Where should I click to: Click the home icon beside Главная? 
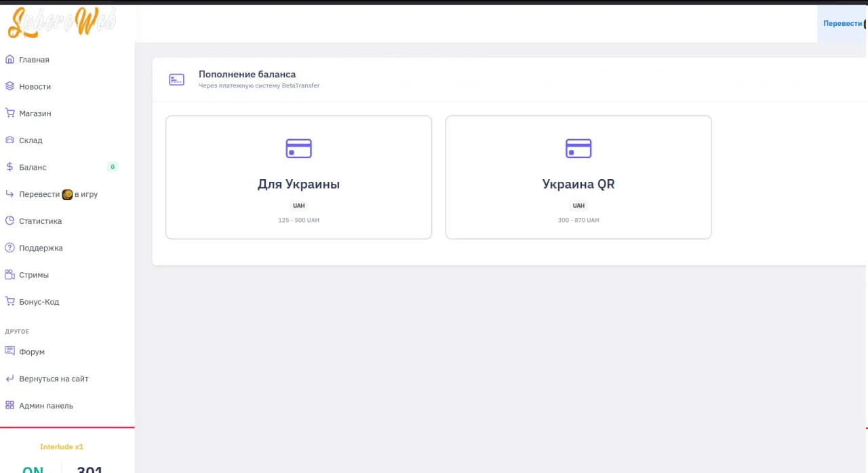(9, 60)
